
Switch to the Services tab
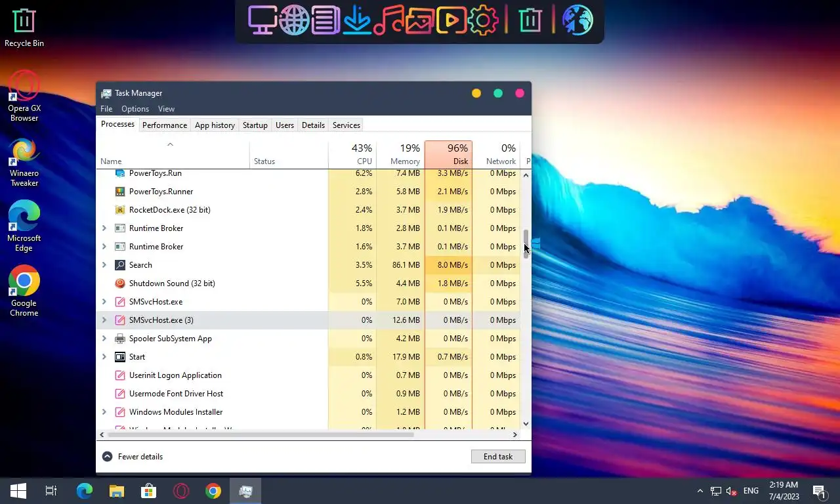[x=346, y=125]
